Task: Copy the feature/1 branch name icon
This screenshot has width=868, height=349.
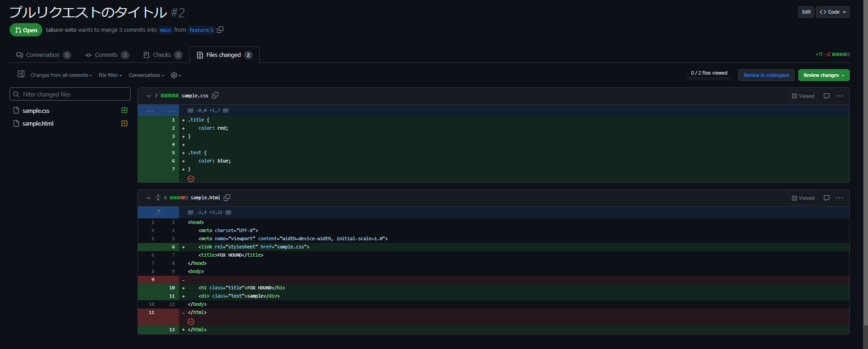Action: [220, 30]
